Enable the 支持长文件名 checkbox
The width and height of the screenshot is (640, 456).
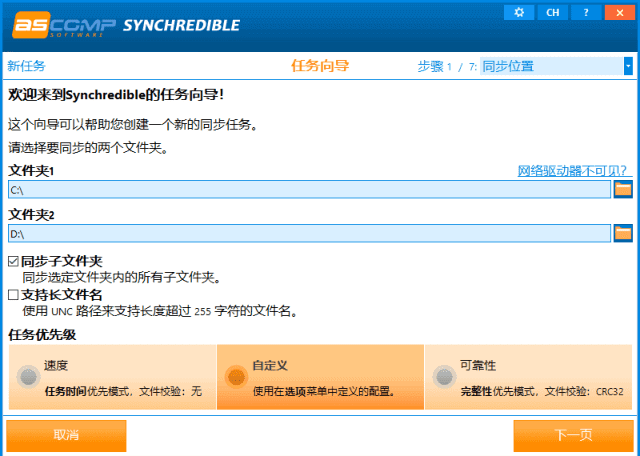(x=13, y=295)
